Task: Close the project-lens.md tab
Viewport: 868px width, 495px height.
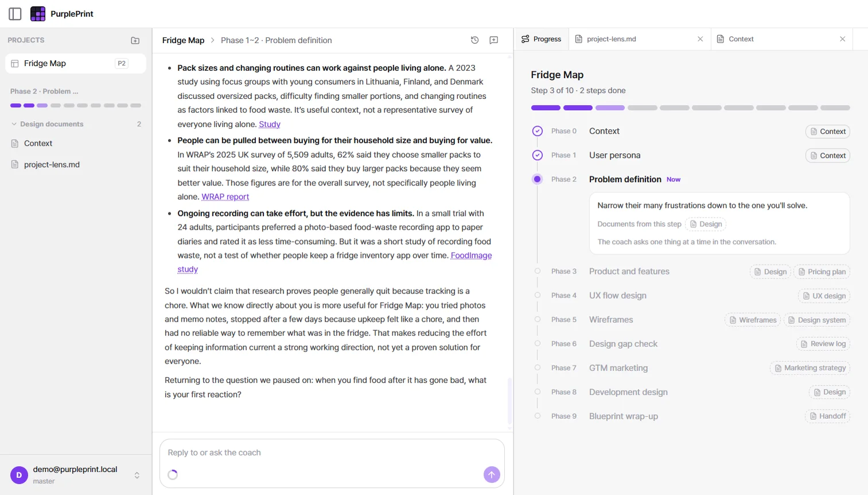Action: pyautogui.click(x=700, y=39)
